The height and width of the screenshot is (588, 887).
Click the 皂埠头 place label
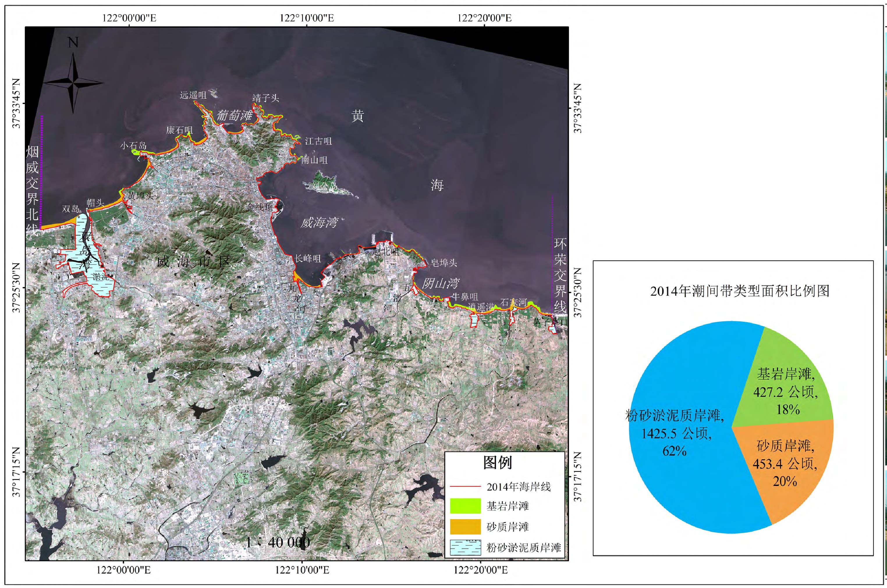point(444,263)
